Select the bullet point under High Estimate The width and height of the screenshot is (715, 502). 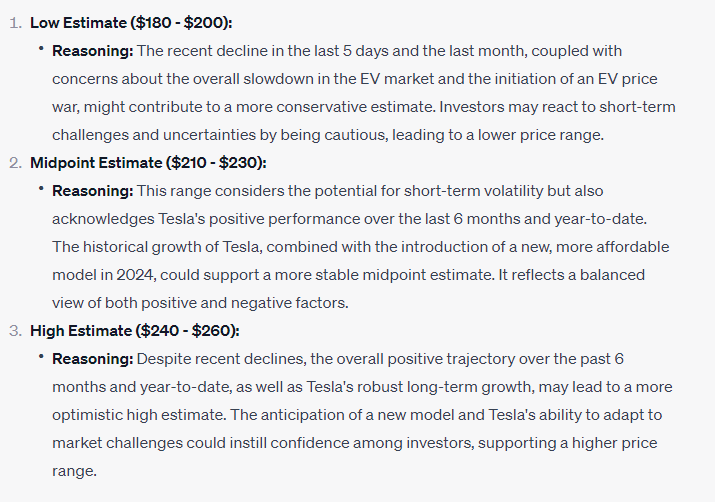click(x=40, y=358)
